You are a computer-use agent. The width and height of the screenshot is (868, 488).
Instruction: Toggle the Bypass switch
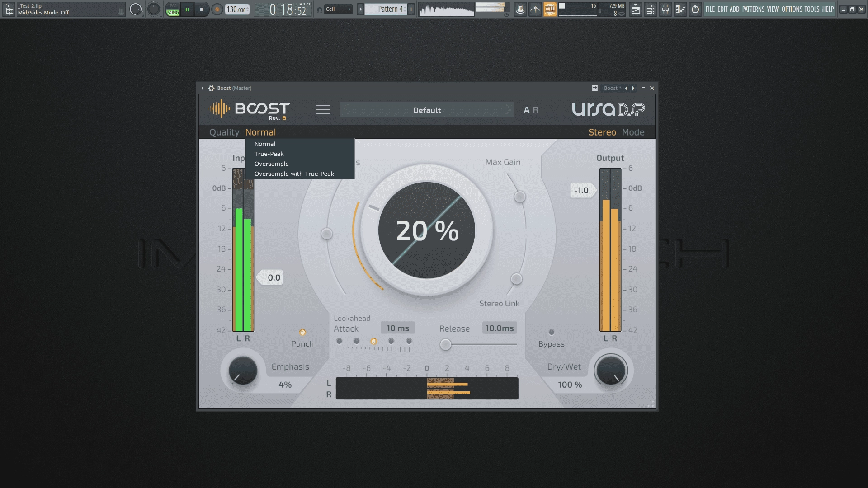click(x=552, y=332)
